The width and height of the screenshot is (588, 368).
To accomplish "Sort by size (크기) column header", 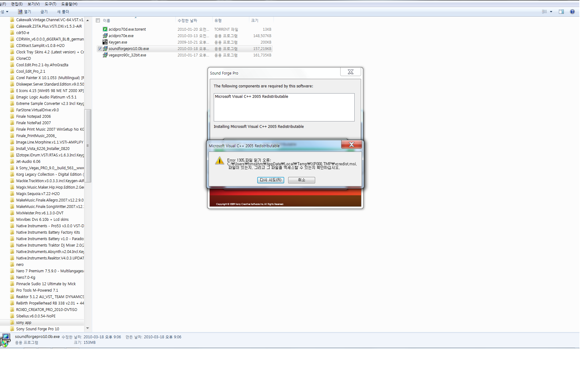I will 255,21.
